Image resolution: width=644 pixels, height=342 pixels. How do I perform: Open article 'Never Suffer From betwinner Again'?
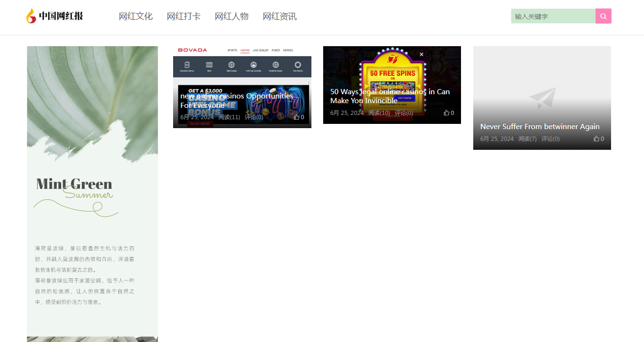540,126
